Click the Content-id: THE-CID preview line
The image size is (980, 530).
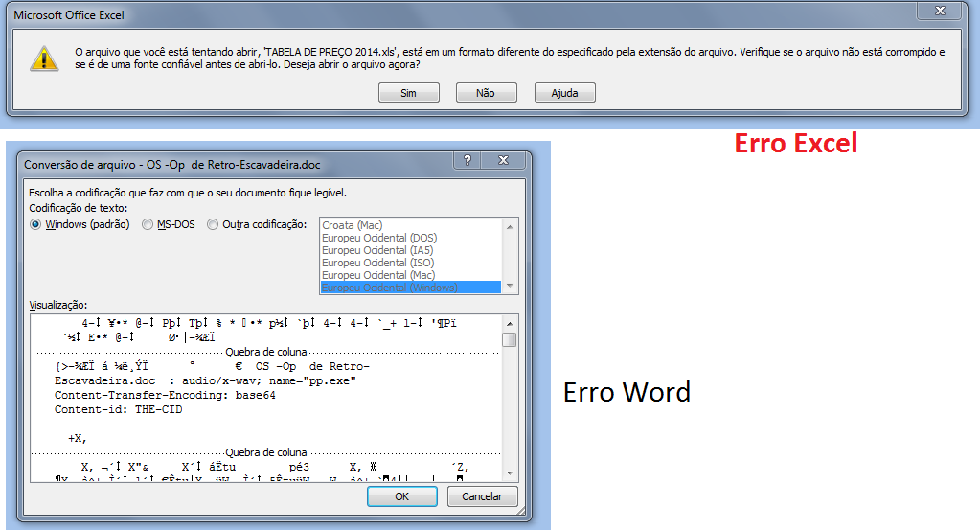pos(118,409)
